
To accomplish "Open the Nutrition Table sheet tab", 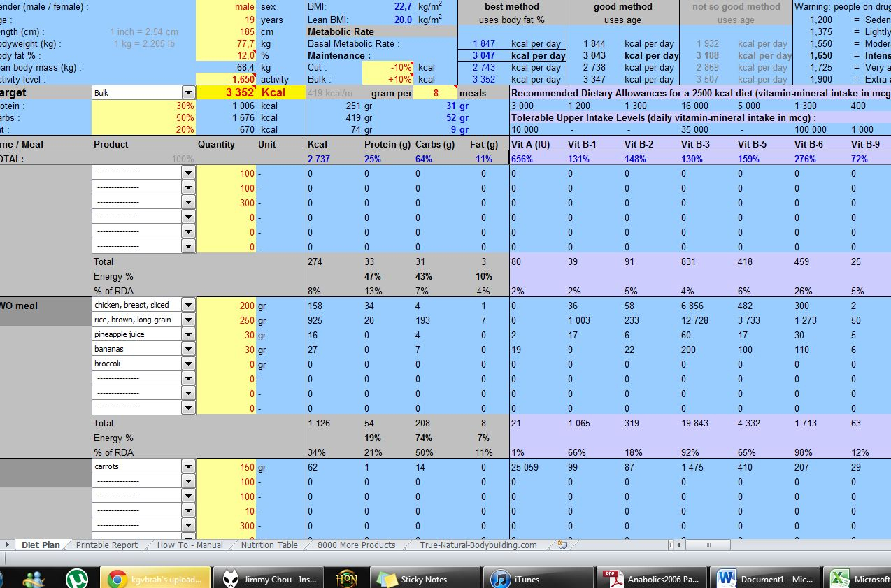I will point(269,545).
